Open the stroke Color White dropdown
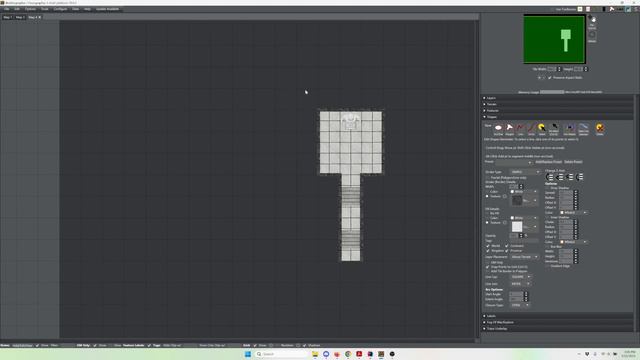 pos(524,191)
